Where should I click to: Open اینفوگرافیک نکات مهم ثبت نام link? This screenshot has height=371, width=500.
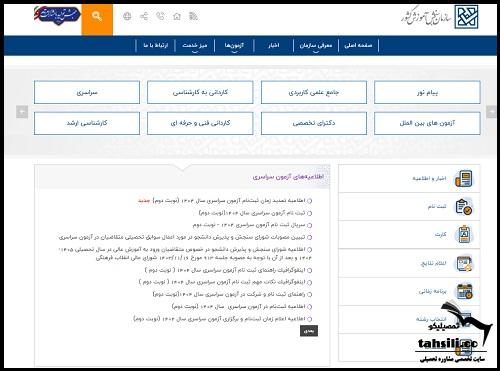(x=222, y=282)
